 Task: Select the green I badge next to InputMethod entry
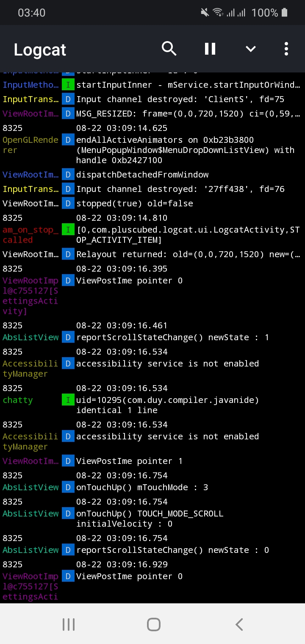[x=68, y=85]
